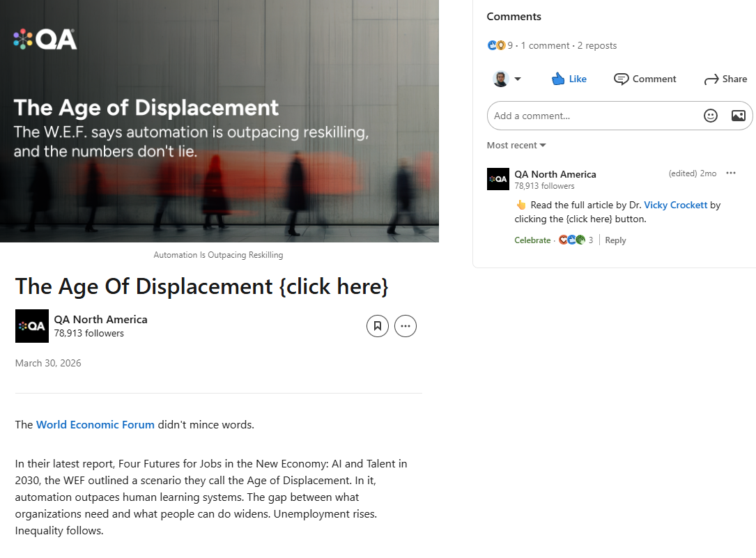Click the emoji smiley icon in comment box
The width and height of the screenshot is (756, 558).
point(710,116)
